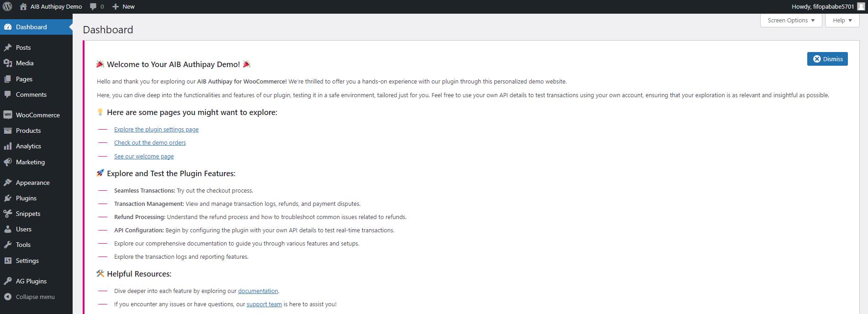Click the Snippets scissors icon

pos(8,214)
